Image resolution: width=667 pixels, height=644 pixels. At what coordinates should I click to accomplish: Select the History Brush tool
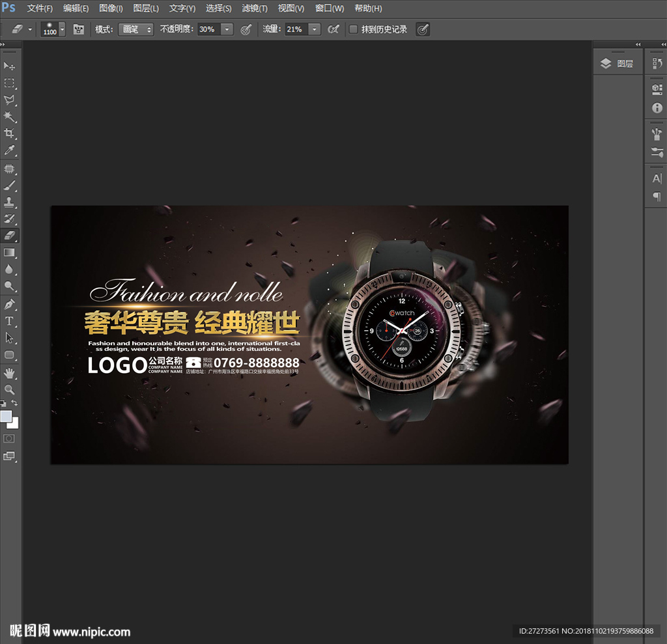pyautogui.click(x=9, y=219)
